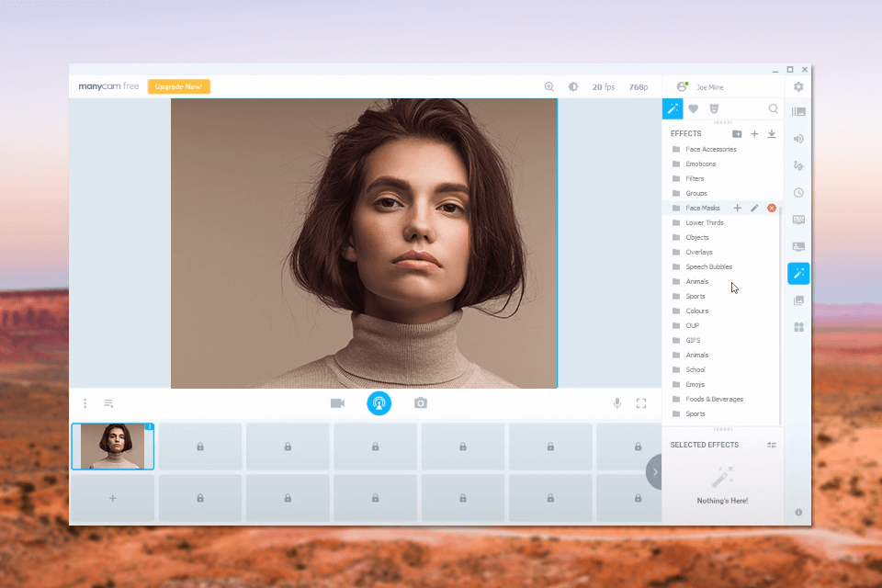Switch to the favorites heart tab

[694, 108]
